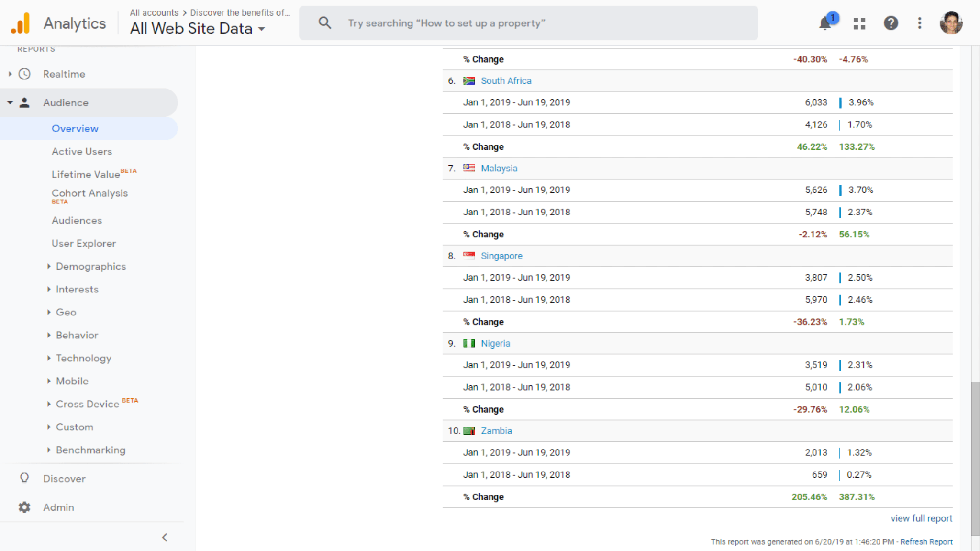Open the Audiences report
Screen dimensions: 980x551
(77, 220)
